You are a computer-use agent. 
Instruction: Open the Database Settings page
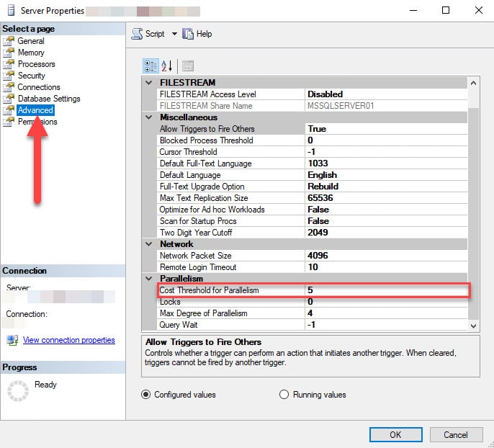49,99
